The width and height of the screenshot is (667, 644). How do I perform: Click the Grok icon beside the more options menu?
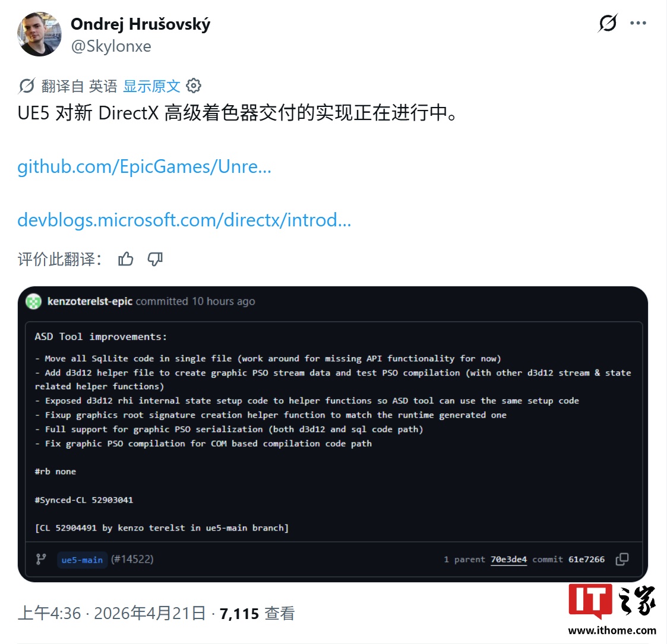click(608, 23)
